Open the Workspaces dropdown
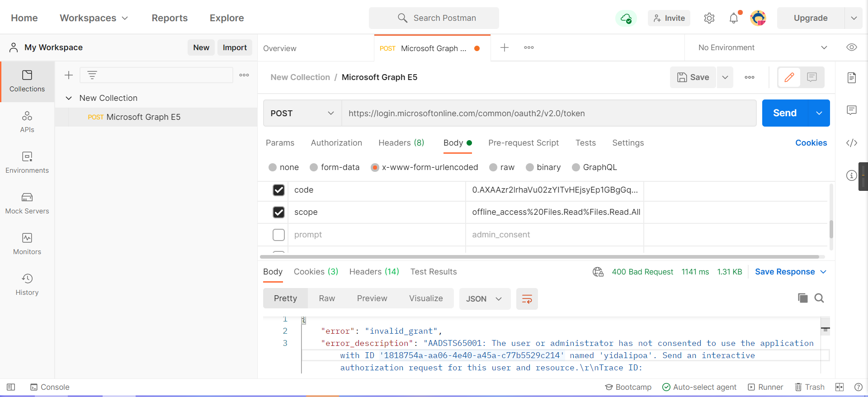 pyautogui.click(x=94, y=18)
